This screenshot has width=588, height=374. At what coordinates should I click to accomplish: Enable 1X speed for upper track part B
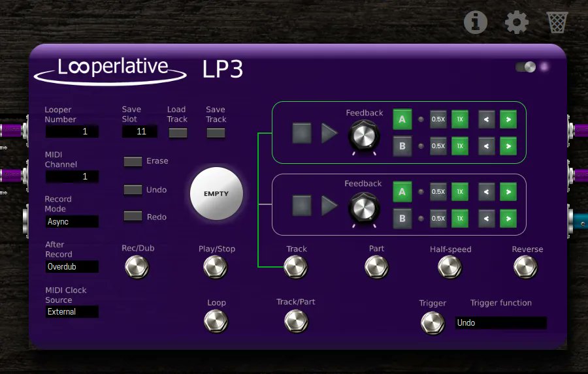460,146
